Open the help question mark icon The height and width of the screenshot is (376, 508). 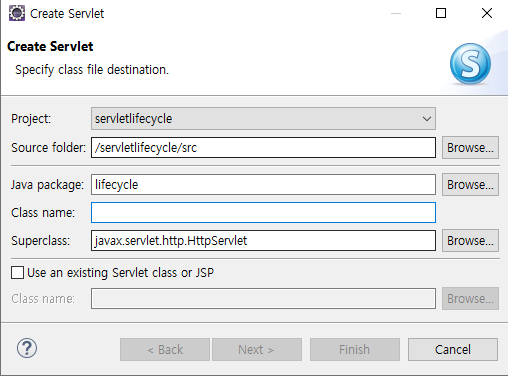27,349
